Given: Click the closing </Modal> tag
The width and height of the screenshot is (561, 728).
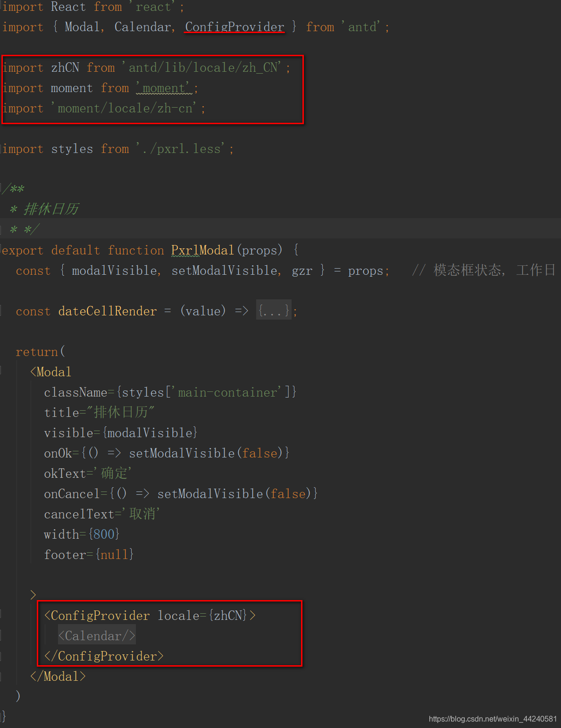Looking at the screenshot, I should (58, 677).
